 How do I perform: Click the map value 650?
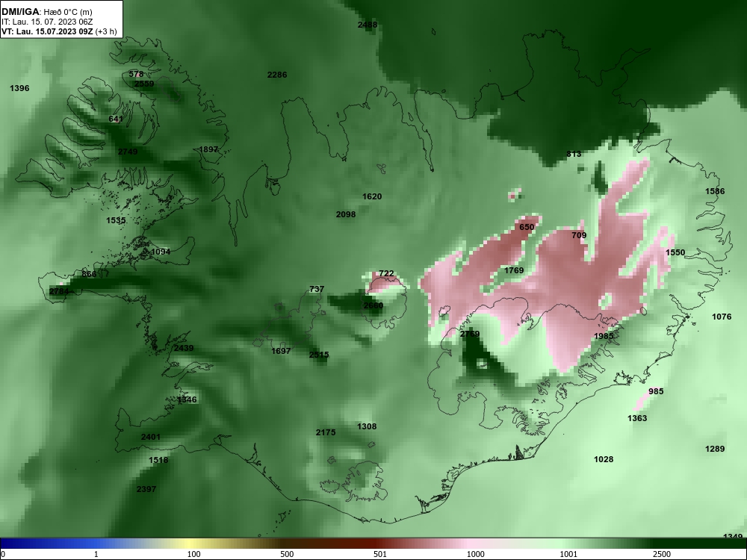527,227
